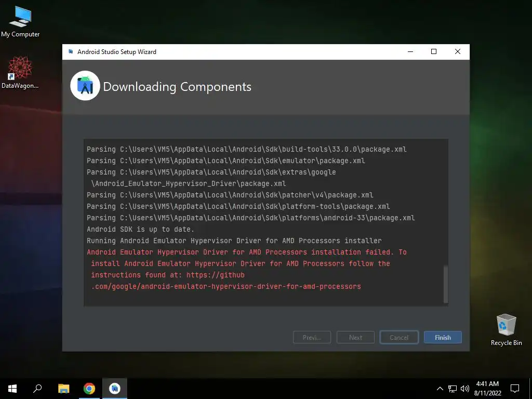Screen dimensions: 532x399
Task: Click the disabled Next button
Action: 355,337
